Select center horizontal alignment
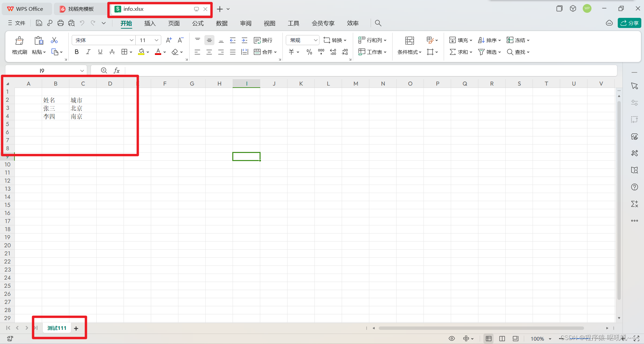Image resolution: width=644 pixels, height=344 pixels. 209,52
